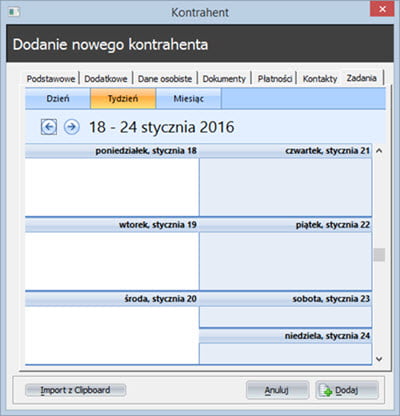Click the Anuluj button
Viewport: 400px width, 416px height.
pyautogui.click(x=277, y=390)
